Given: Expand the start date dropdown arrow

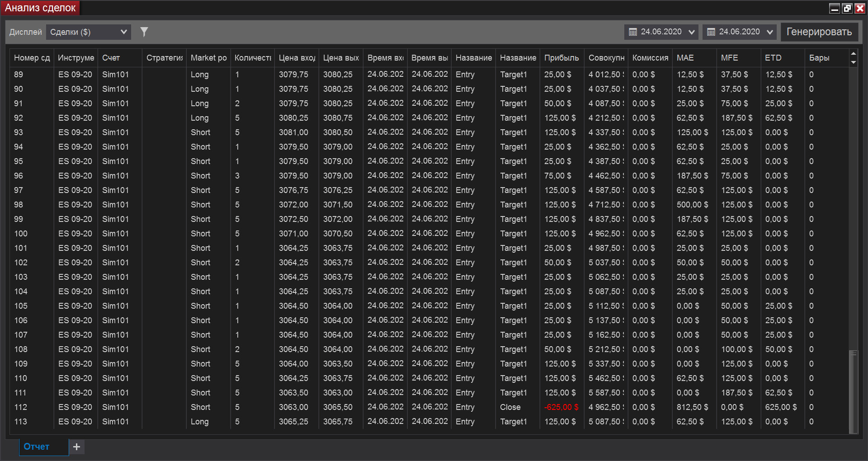Looking at the screenshot, I should coord(692,32).
